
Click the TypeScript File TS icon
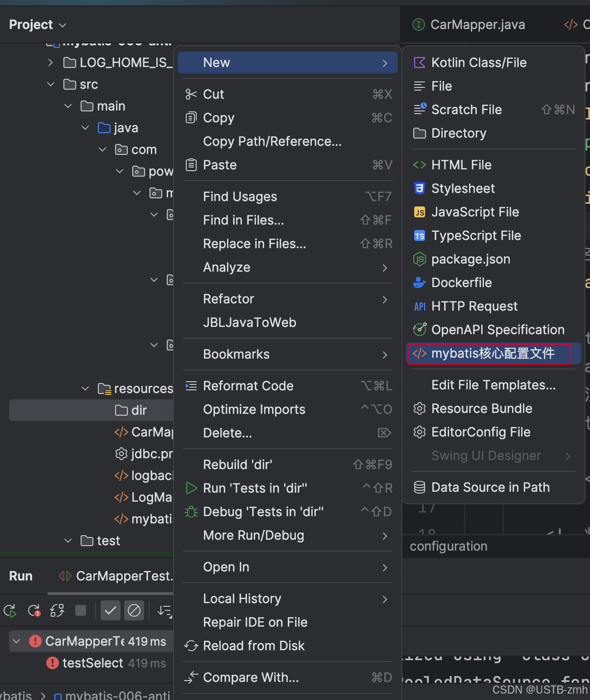click(x=420, y=235)
